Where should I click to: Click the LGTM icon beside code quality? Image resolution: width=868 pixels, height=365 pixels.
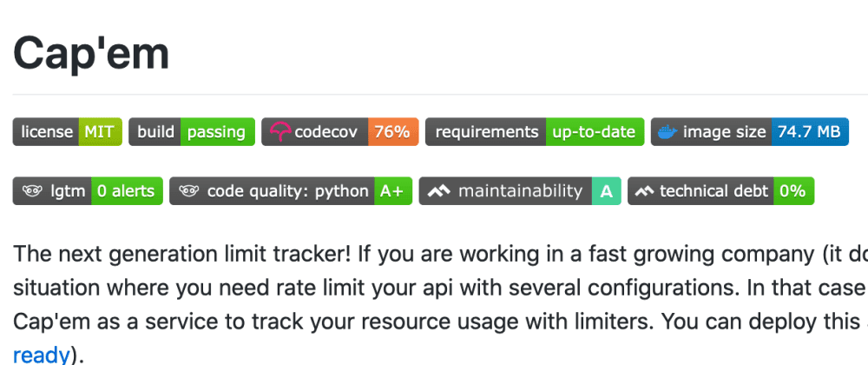coord(188,191)
